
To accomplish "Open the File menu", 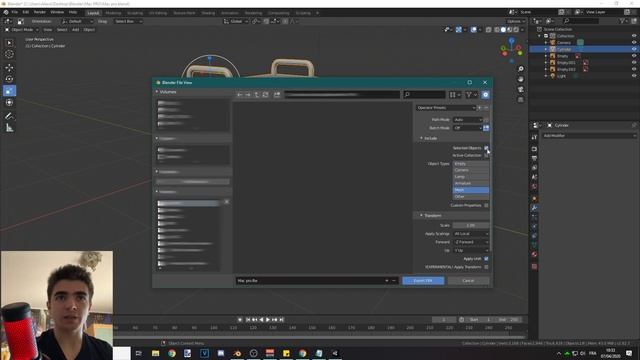I will point(15,12).
